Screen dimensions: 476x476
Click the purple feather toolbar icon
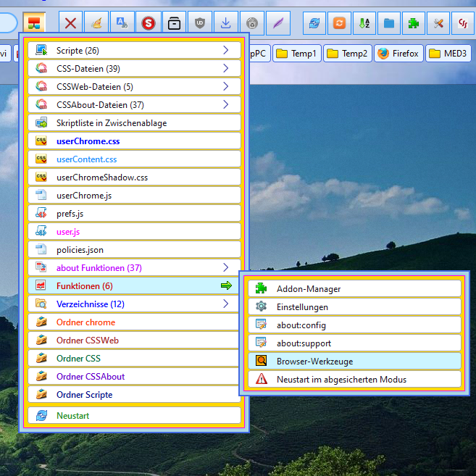277,23
